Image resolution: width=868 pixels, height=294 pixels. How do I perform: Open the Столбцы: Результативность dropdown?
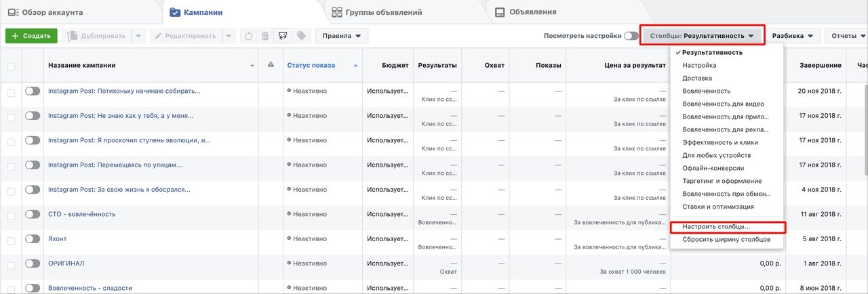pos(702,36)
